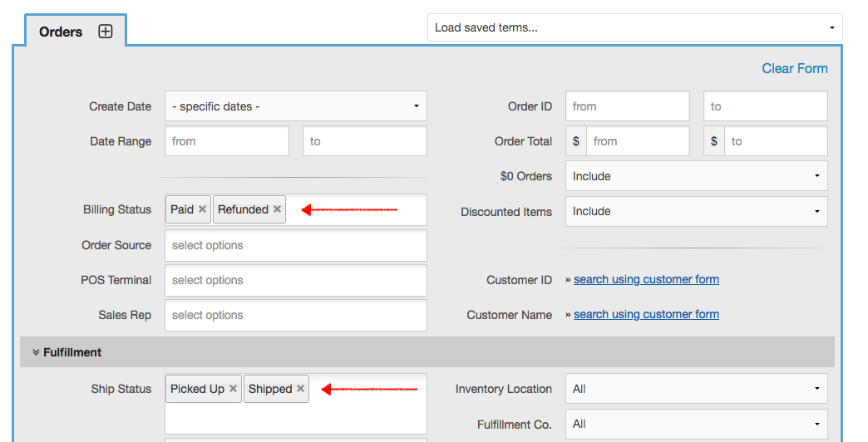
Task: Click the Order Source select options field
Action: [x=296, y=246]
